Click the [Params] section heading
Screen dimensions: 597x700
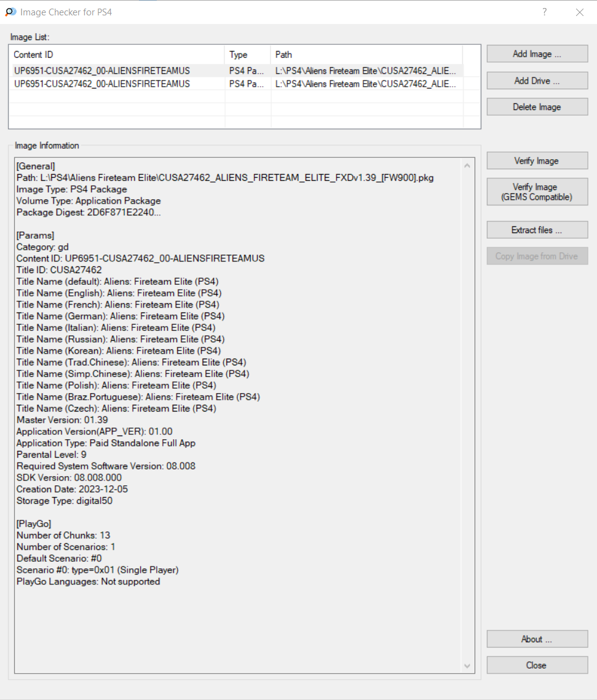tap(35, 235)
